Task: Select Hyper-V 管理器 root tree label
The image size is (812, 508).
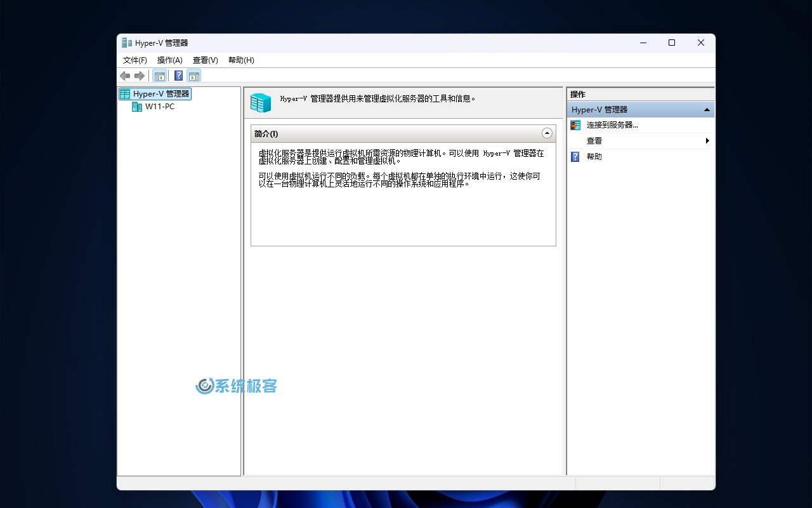Action: pos(161,94)
